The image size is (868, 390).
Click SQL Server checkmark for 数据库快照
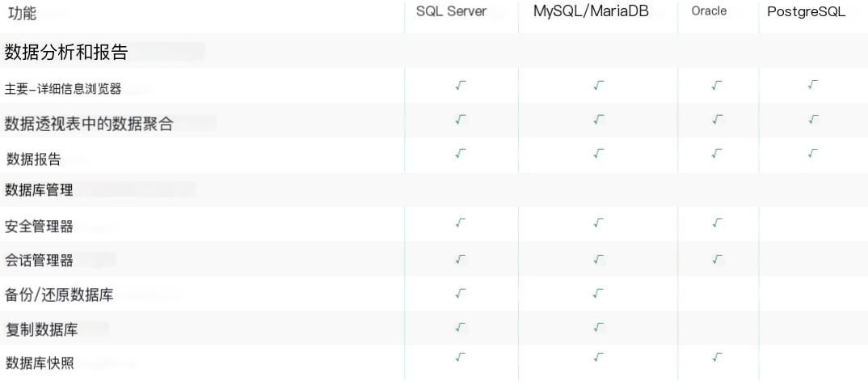coord(461,358)
